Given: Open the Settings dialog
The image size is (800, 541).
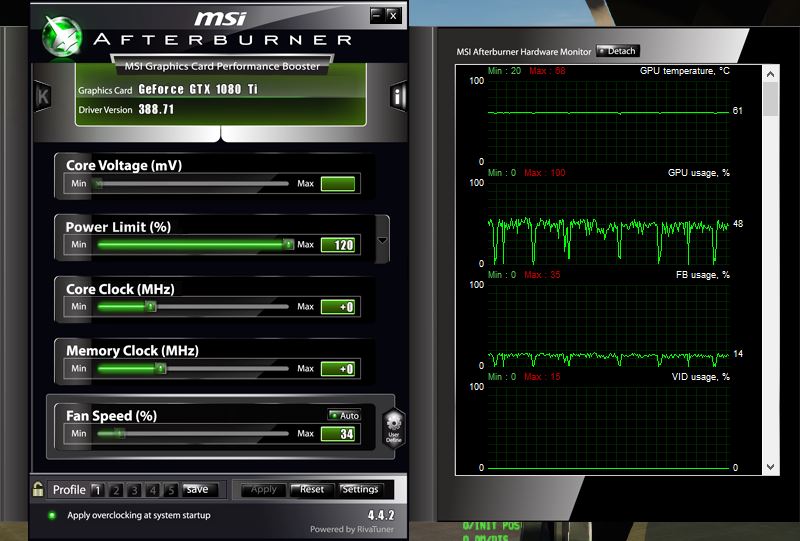Looking at the screenshot, I should click(360, 489).
